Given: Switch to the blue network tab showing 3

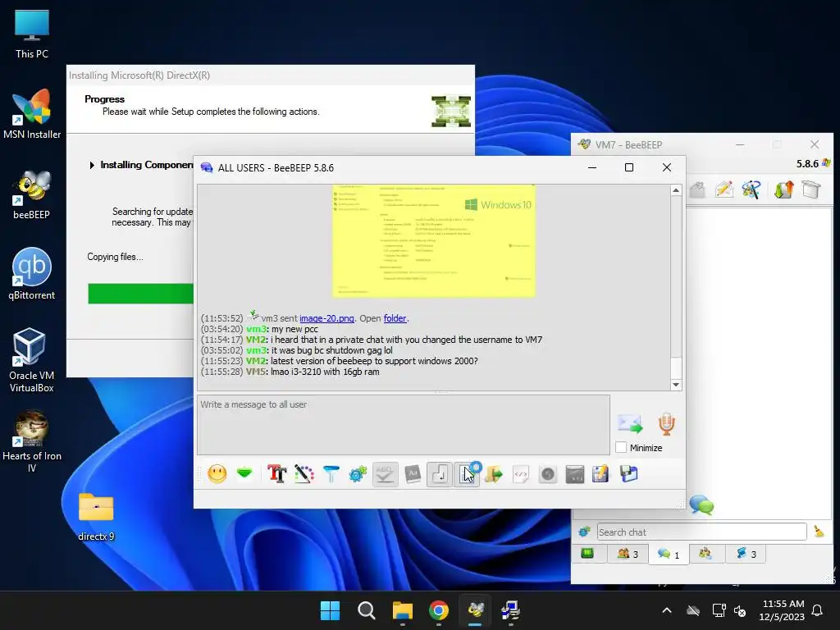Looking at the screenshot, I should 746,554.
